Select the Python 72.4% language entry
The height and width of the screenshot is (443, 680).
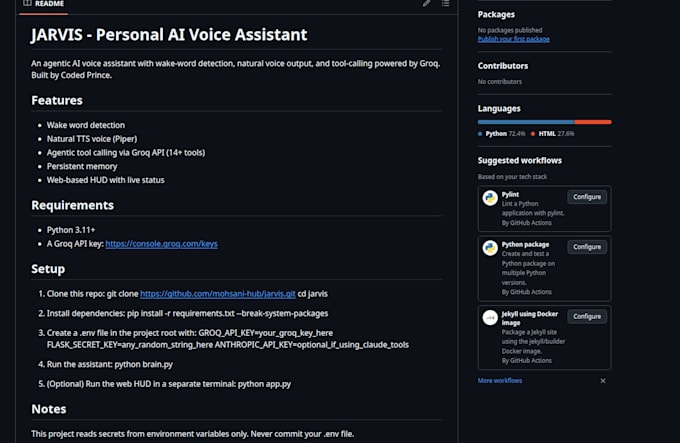coord(501,134)
